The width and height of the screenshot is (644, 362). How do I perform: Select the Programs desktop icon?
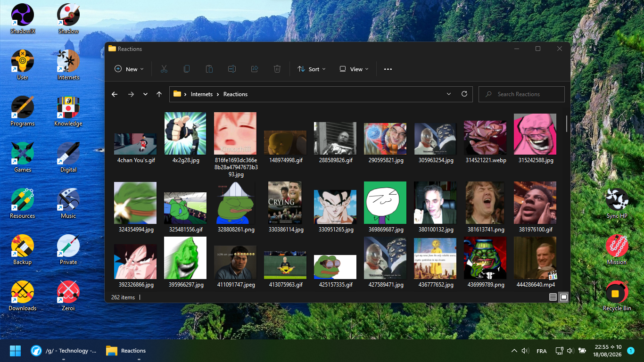pos(23,111)
